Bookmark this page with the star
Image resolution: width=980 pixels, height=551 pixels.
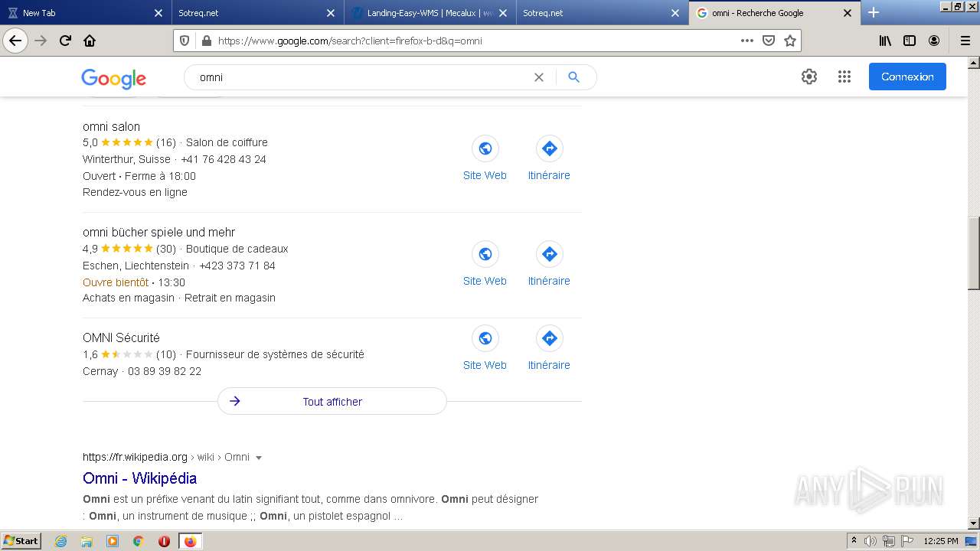[x=790, y=41]
